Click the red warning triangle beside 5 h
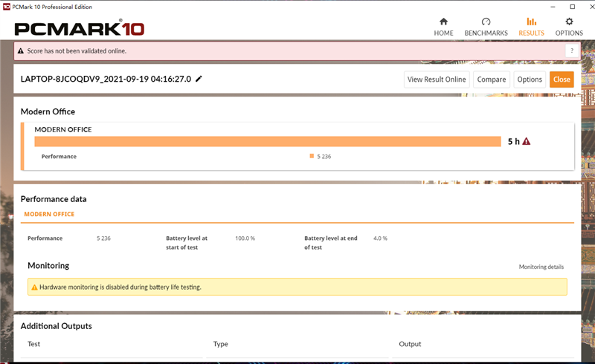 pyautogui.click(x=527, y=141)
